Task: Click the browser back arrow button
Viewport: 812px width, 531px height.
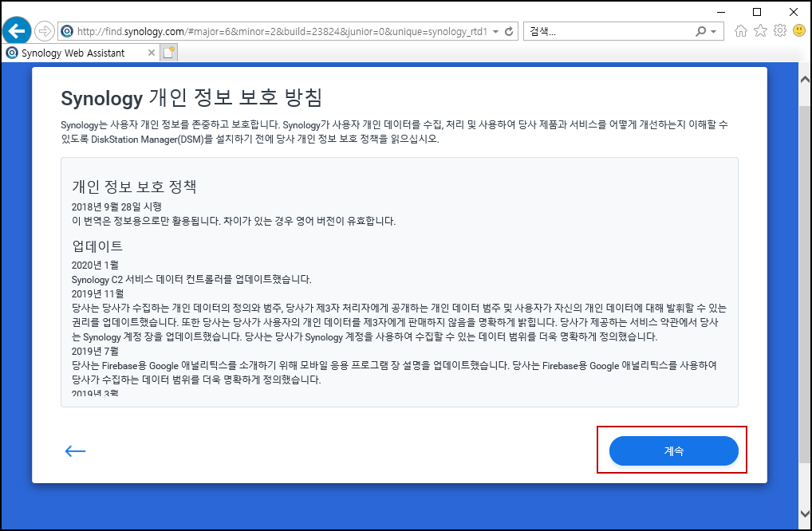Action: tap(17, 31)
